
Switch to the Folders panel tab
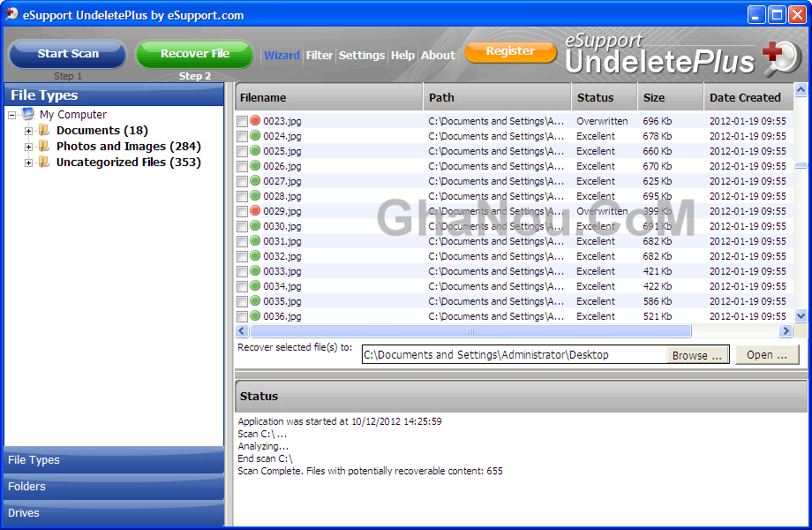(x=113, y=487)
